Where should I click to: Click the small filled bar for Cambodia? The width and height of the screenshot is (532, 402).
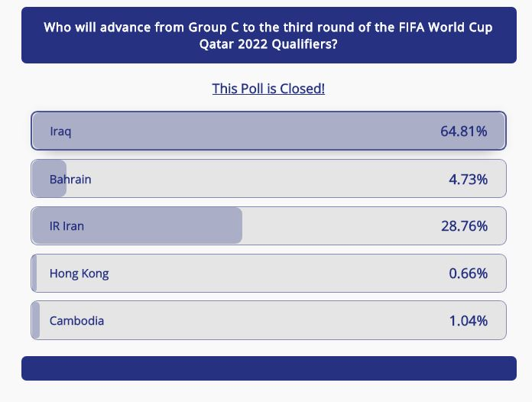[x=36, y=320]
